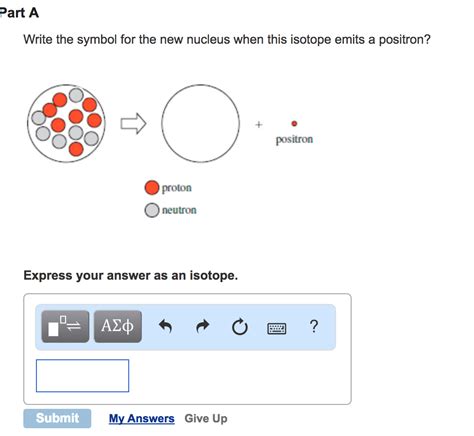
Task: Click the plus sign before positron
Action: pyautogui.click(x=259, y=125)
